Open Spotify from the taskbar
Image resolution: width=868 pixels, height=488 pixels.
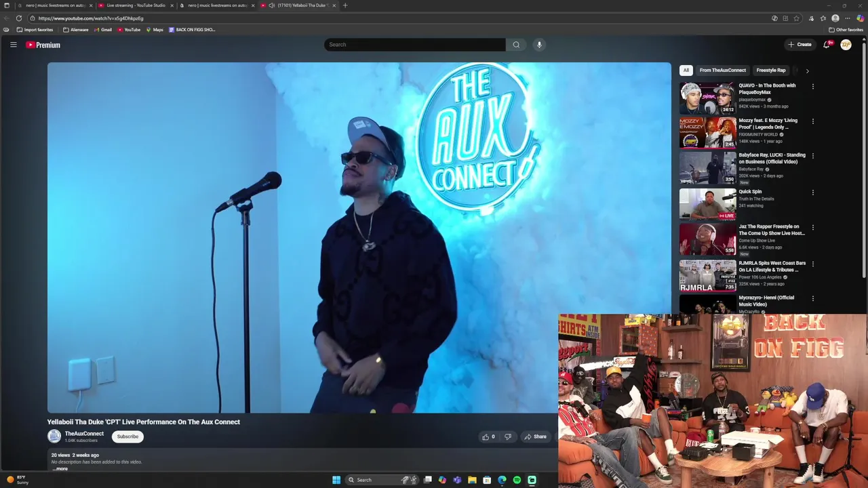(517, 480)
